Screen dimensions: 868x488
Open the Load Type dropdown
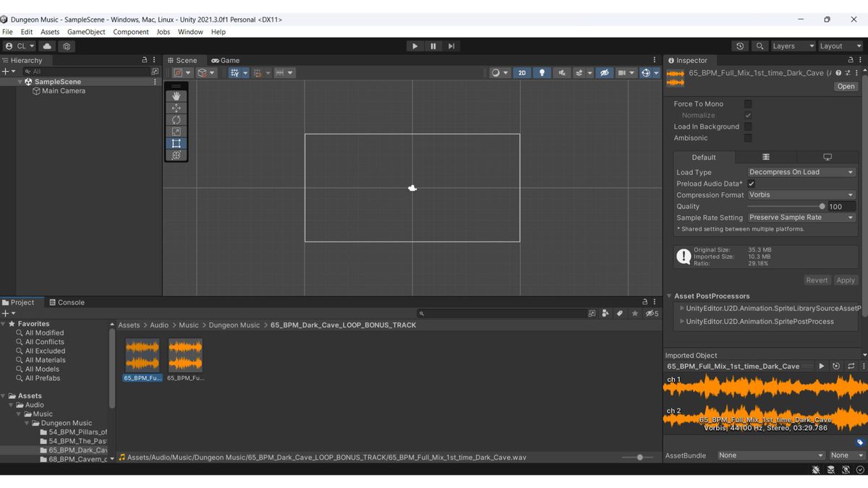pyautogui.click(x=801, y=172)
